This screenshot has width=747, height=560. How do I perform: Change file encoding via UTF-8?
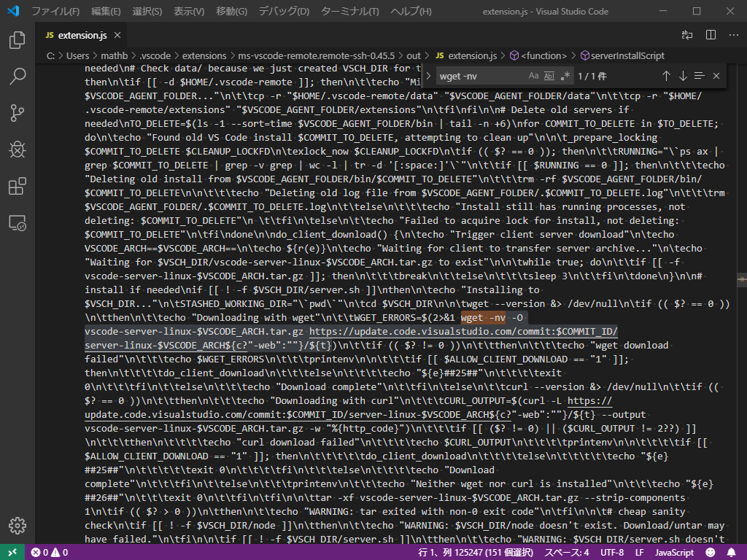[x=612, y=553]
